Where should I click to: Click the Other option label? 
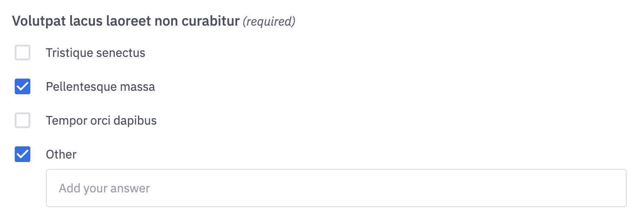(61, 154)
